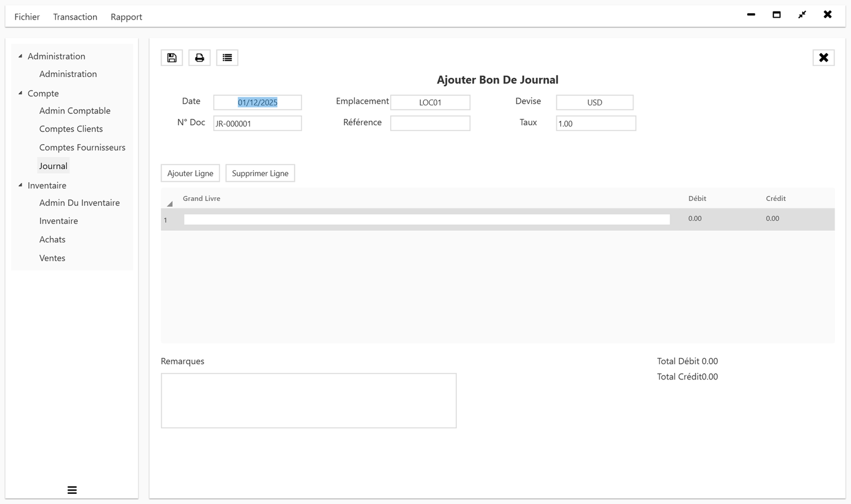This screenshot has width=851, height=504.
Task: Open the Transaction menu
Action: [x=74, y=16]
